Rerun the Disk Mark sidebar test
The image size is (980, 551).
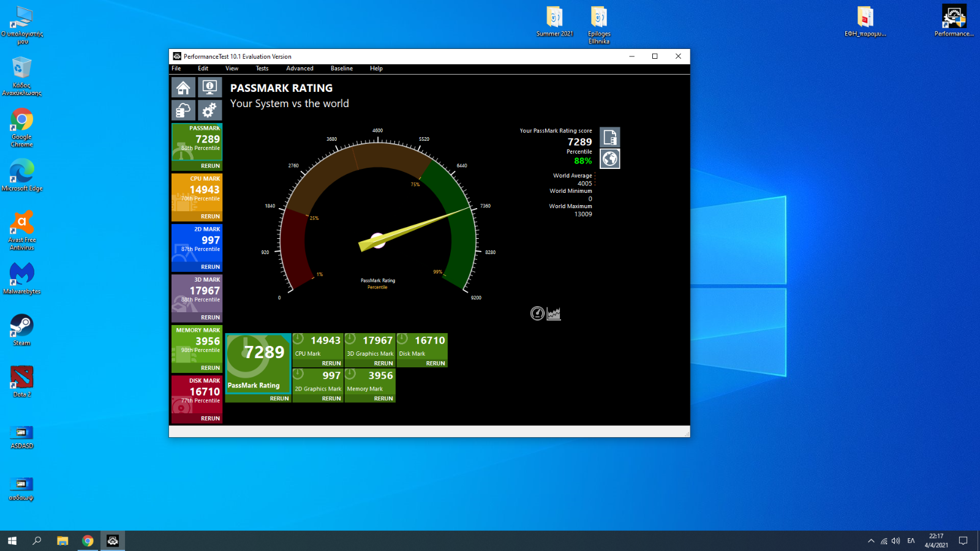tap(210, 419)
